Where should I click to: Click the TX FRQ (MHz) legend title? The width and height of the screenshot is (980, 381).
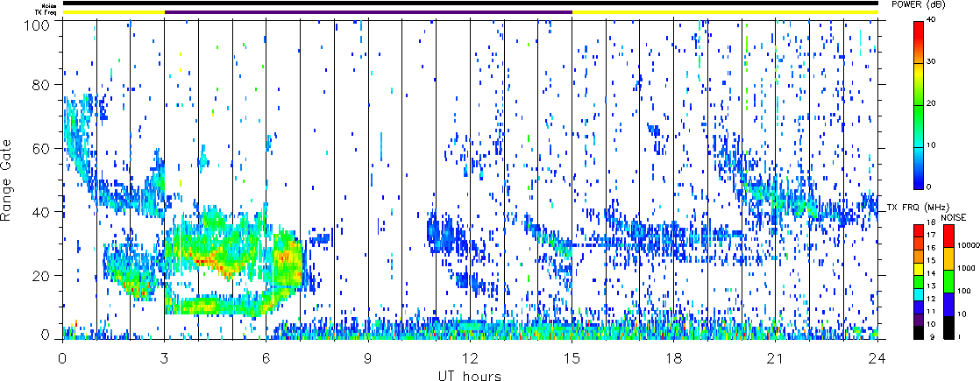[918, 208]
